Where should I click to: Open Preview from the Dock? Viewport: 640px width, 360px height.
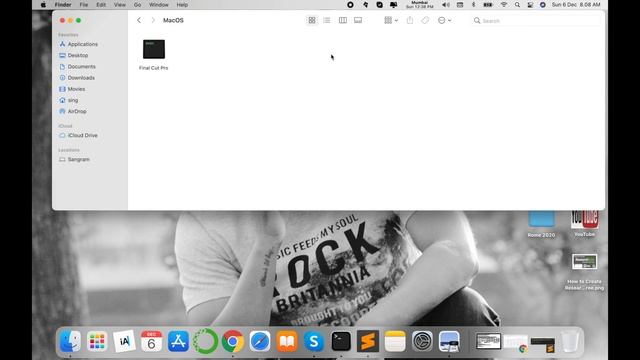pyautogui.click(x=449, y=341)
